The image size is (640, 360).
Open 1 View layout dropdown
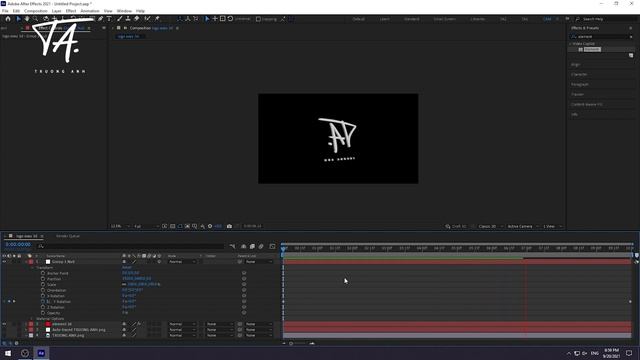point(552,226)
